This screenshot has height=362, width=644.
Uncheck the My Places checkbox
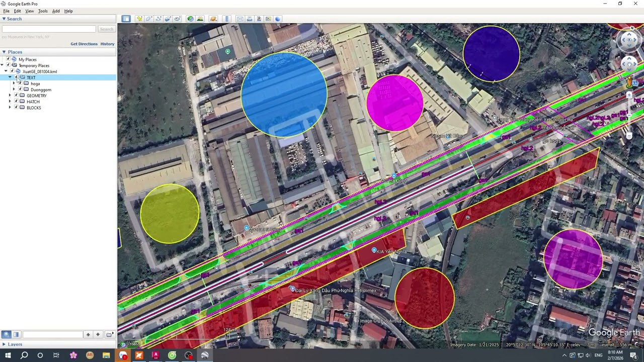pyautogui.click(x=8, y=59)
